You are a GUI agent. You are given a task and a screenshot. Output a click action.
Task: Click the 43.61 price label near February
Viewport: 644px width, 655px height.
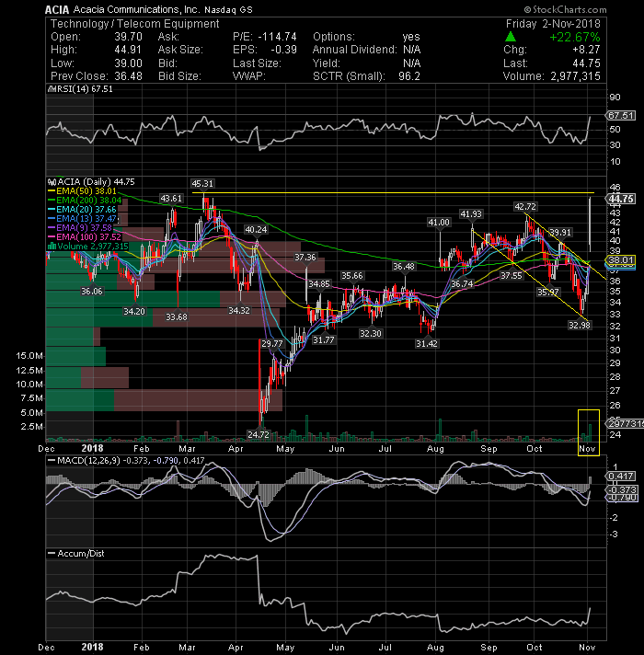(171, 199)
